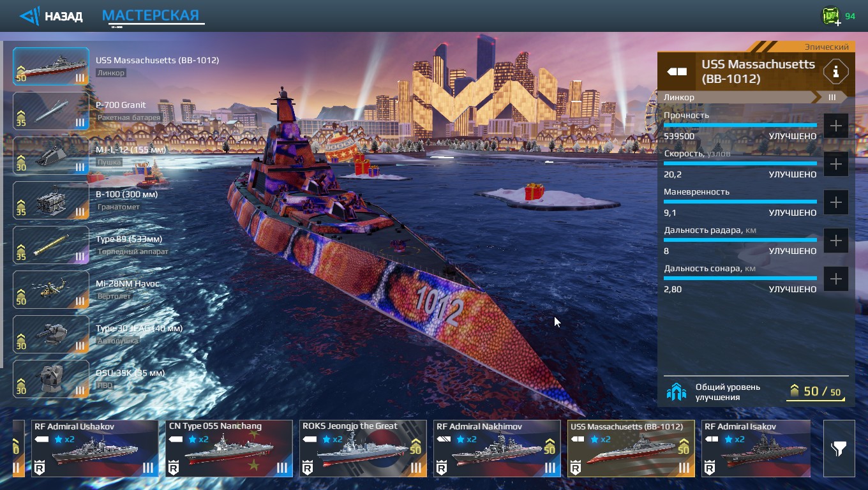Click the Скорость progress bar
This screenshot has height=490, width=868.
pyautogui.click(x=740, y=163)
